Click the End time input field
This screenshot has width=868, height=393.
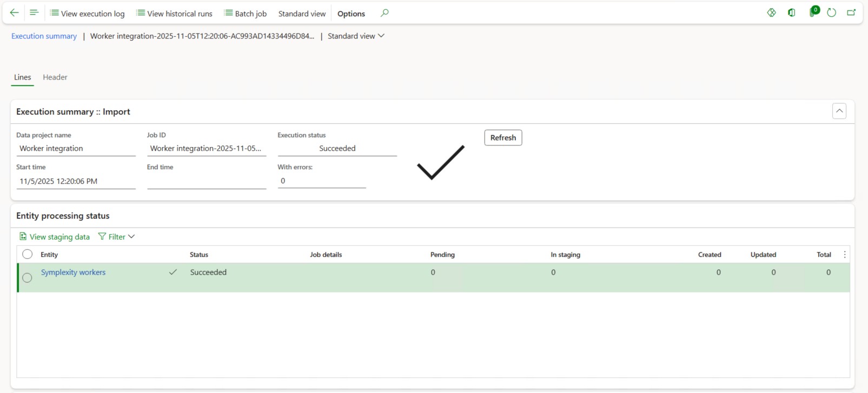[x=206, y=182]
